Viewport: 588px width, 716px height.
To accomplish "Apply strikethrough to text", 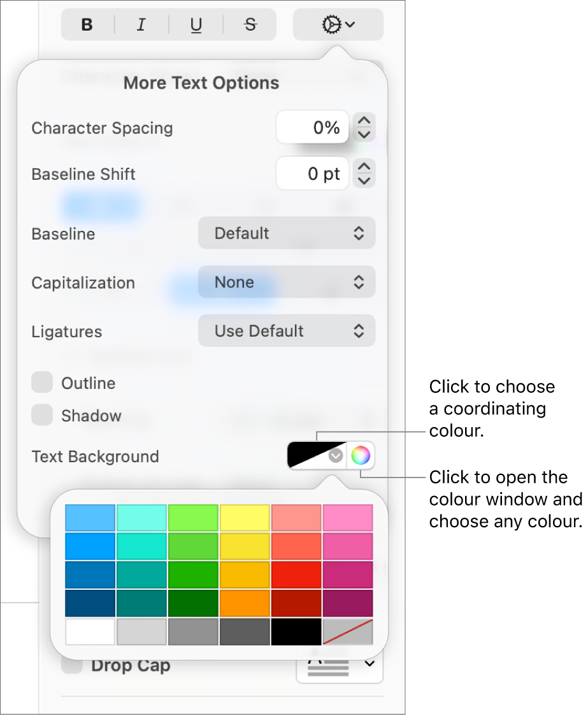I will click(x=250, y=25).
